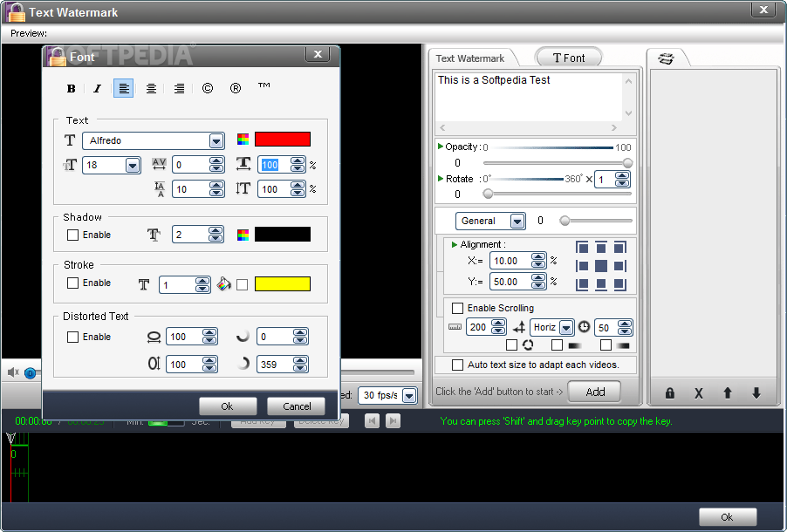Select bottom-left alignment position
The image size is (787, 532).
[582, 284]
